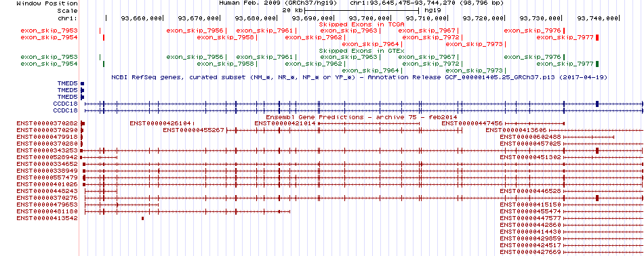The image size is (644, 256).
Task: Click transcript label ENST00000401026
Action: pos(47,184)
